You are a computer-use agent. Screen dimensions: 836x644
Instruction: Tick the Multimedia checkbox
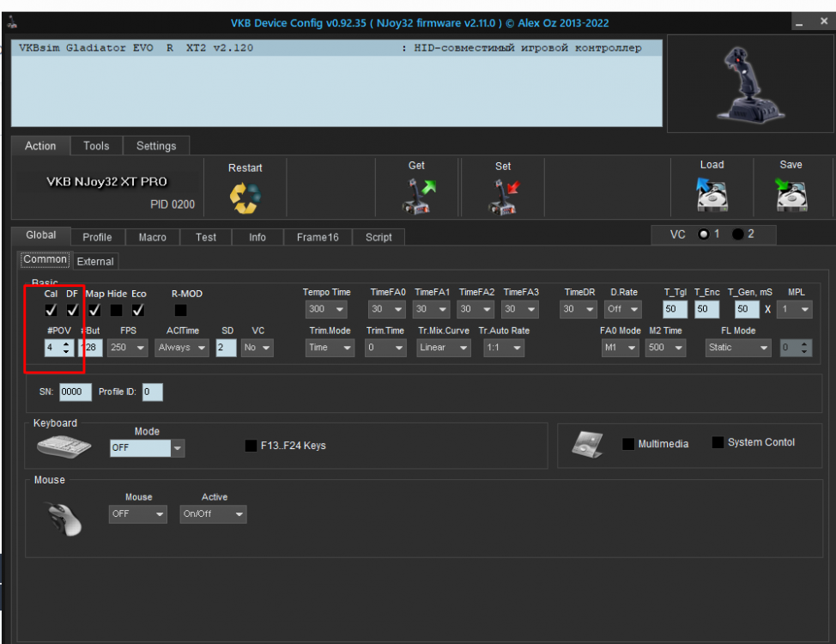tap(628, 444)
